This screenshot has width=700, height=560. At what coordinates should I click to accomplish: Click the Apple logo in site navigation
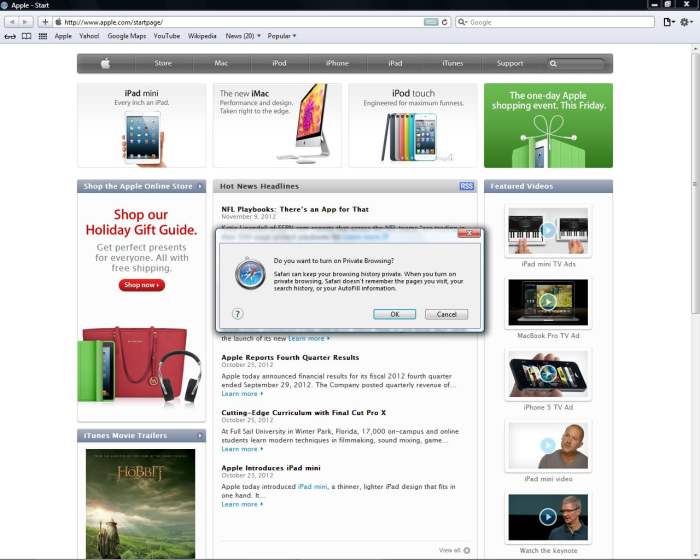pyautogui.click(x=105, y=63)
